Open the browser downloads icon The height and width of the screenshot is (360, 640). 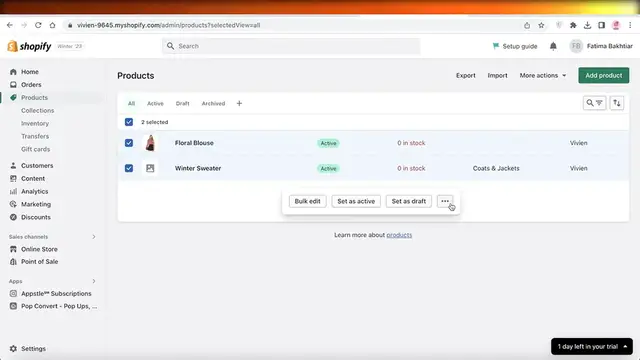pos(587,25)
